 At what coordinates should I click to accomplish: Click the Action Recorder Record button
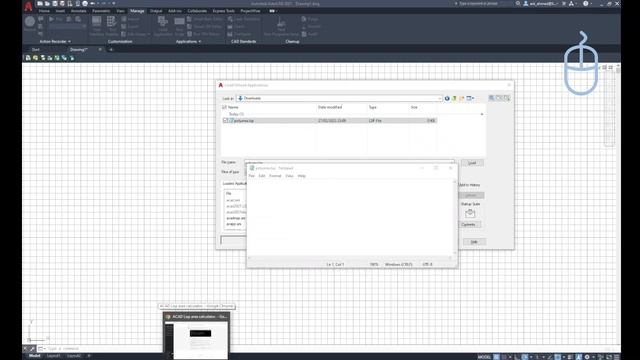point(29,22)
